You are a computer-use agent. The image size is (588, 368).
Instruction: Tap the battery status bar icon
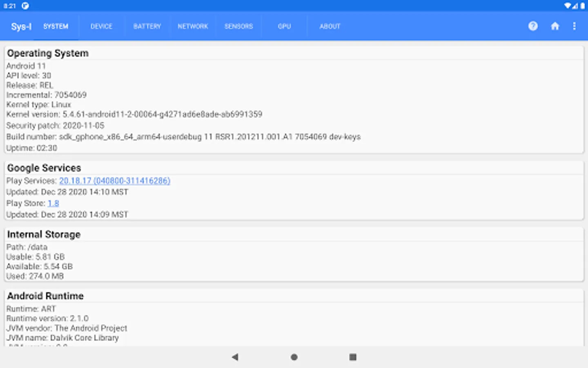coord(583,6)
